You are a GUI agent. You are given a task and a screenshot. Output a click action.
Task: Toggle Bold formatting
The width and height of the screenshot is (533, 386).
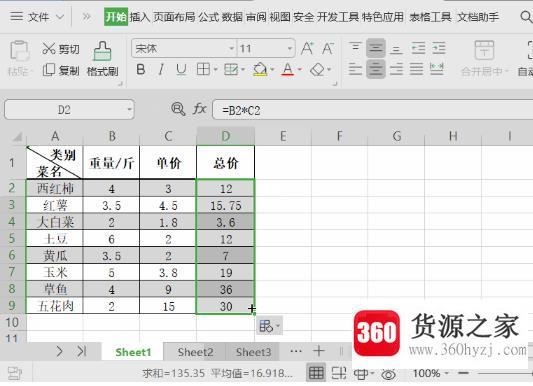tap(141, 70)
